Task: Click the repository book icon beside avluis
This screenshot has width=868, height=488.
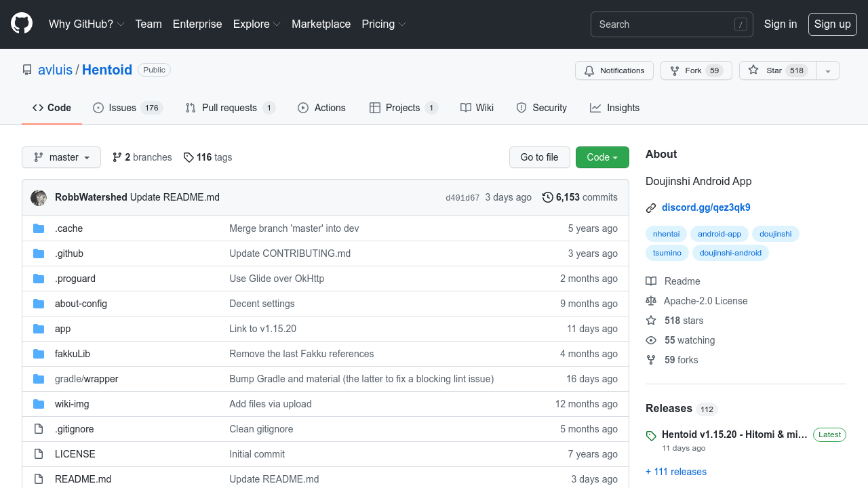Action: [x=27, y=70]
